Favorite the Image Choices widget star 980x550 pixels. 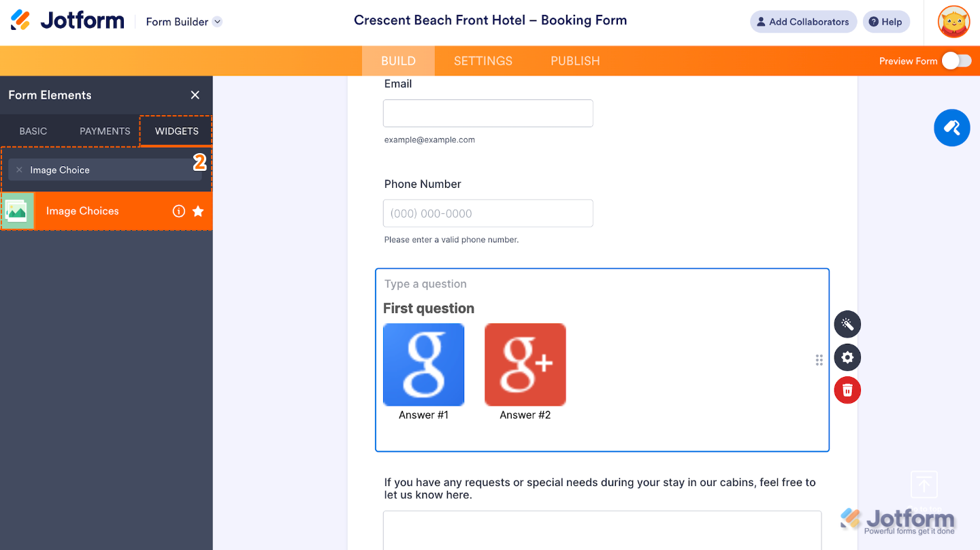click(x=198, y=211)
